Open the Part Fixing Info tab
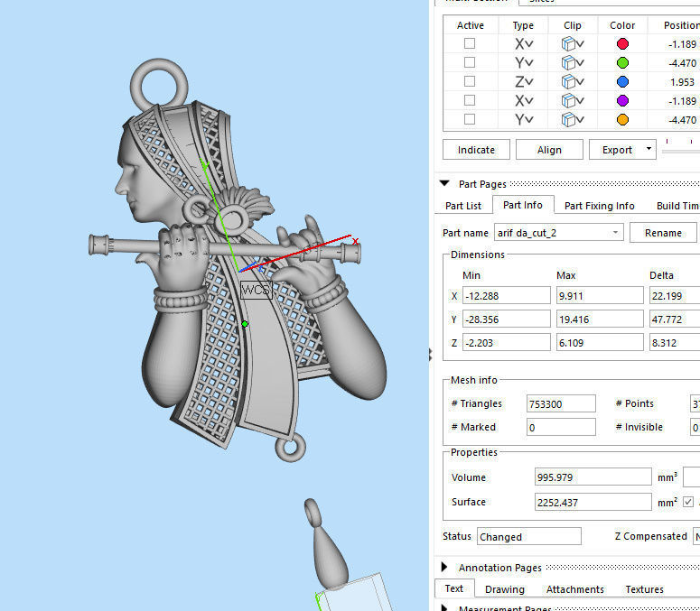This screenshot has width=700, height=611. (x=599, y=206)
